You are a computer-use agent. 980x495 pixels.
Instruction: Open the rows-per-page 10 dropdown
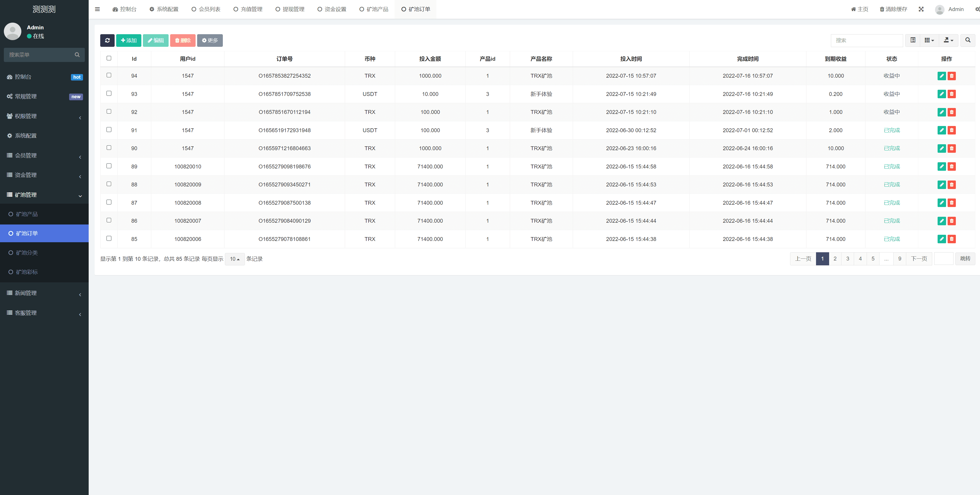pyautogui.click(x=234, y=259)
